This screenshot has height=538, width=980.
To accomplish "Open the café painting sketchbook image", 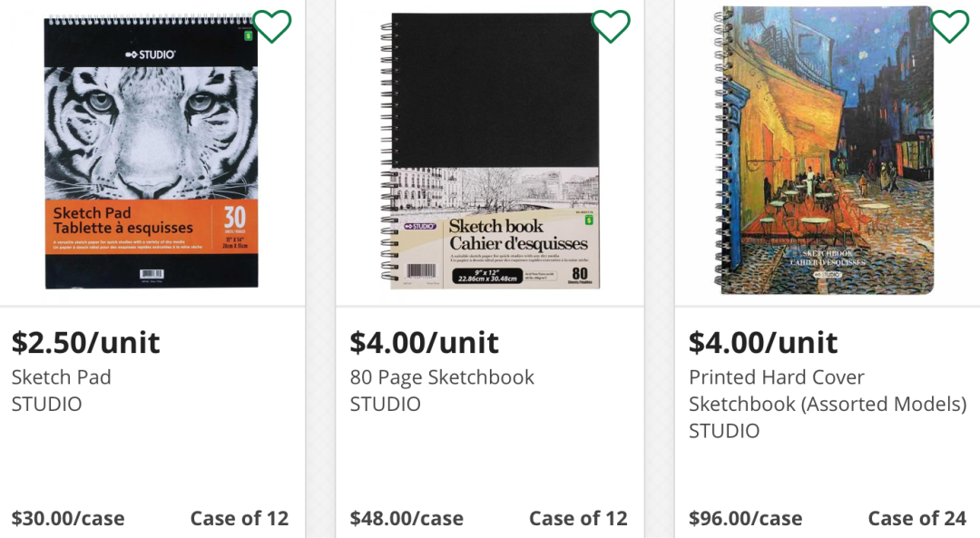I will 824,151.
